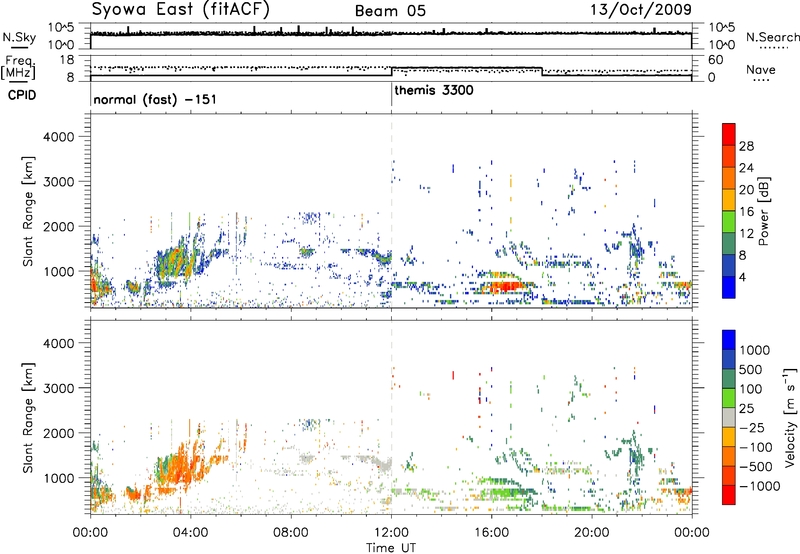The height and width of the screenshot is (554, 800).
Task: Click the power colorbar value 28
Action: 746,146
